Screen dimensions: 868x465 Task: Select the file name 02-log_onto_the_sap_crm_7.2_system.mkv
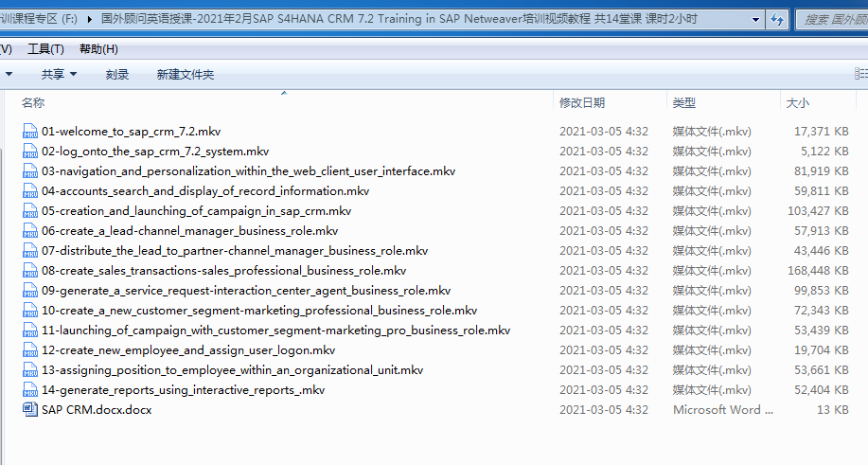tap(155, 152)
